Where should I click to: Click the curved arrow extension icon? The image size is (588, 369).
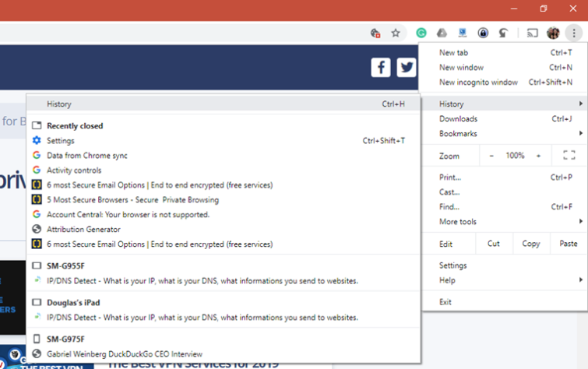[x=503, y=33]
